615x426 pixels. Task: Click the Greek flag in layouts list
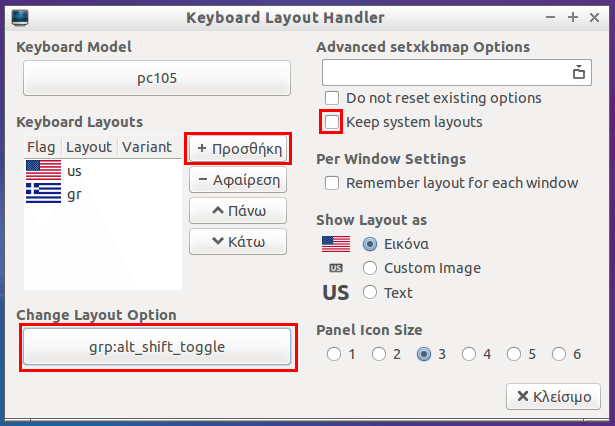pos(44,193)
